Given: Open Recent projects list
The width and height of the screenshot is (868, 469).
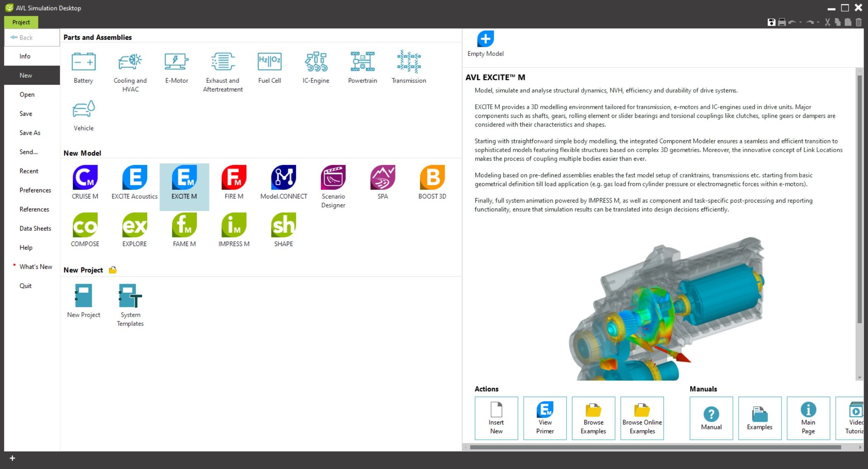Looking at the screenshot, I should click(x=32, y=171).
